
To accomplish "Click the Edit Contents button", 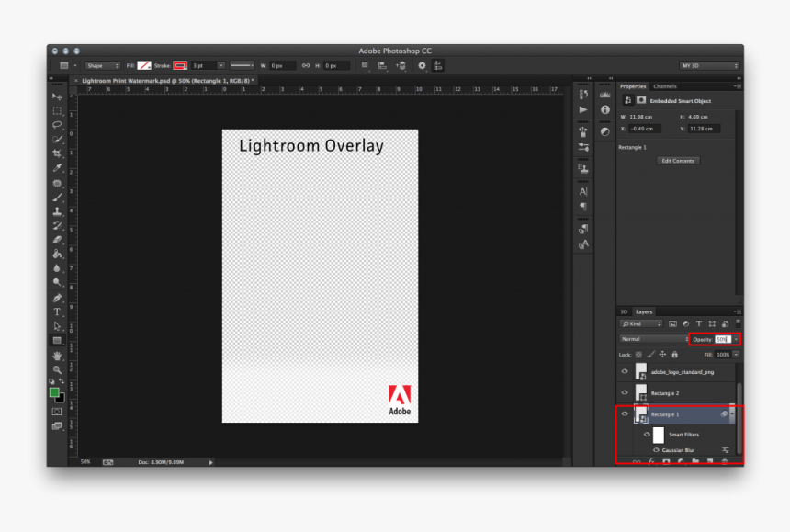I will click(678, 161).
